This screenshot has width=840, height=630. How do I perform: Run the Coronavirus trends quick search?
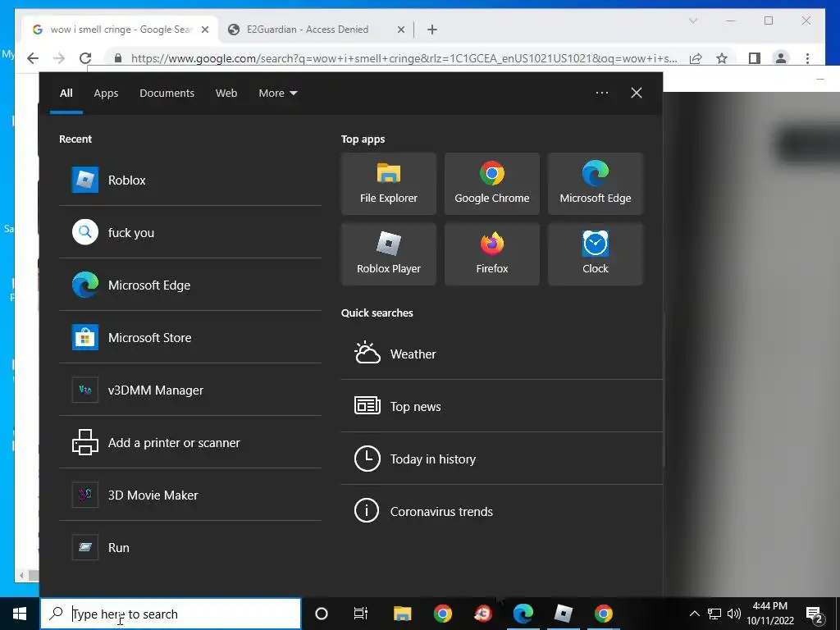click(x=501, y=511)
